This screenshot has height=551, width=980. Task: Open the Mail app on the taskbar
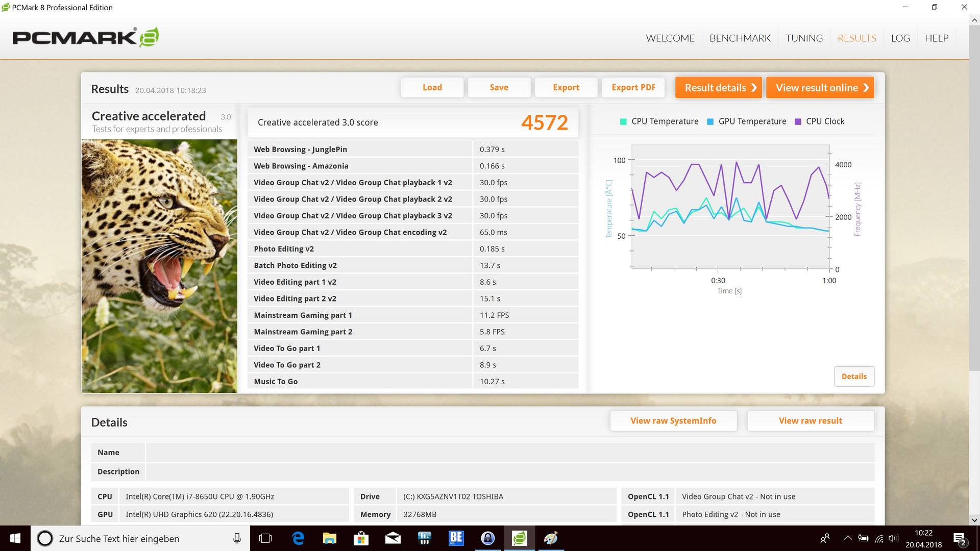click(393, 538)
